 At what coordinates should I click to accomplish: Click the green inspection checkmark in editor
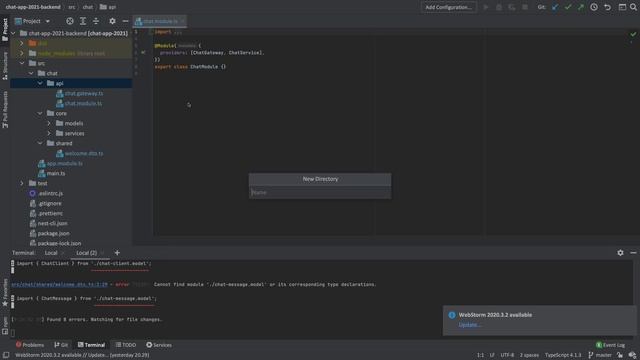(x=633, y=34)
